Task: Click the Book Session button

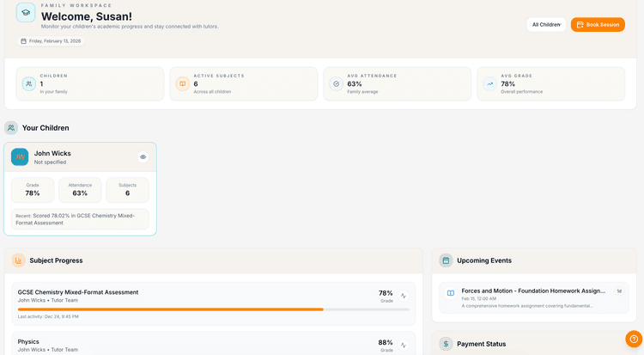Action: tap(598, 25)
